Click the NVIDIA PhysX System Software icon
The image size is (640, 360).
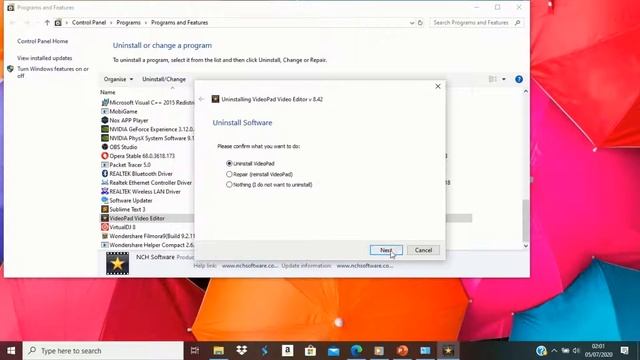[x=104, y=138]
